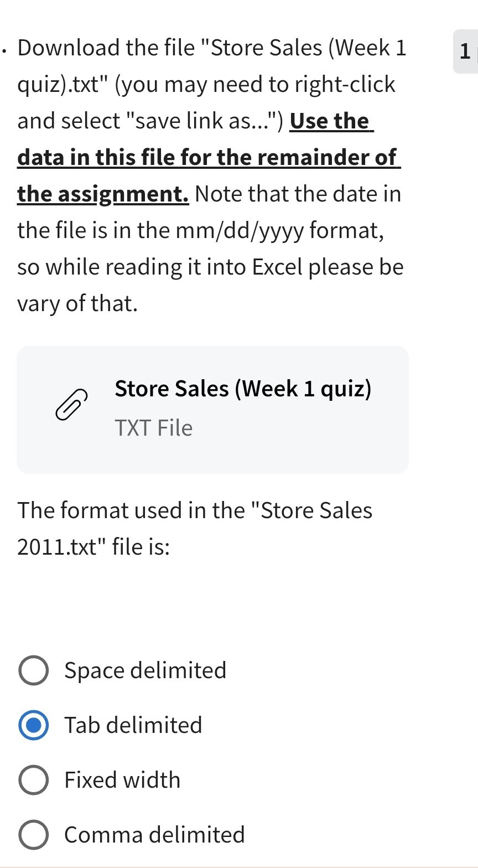Click the "Download the file" instruction line
Image resolution: width=478 pixels, height=868 pixels.
[212, 48]
